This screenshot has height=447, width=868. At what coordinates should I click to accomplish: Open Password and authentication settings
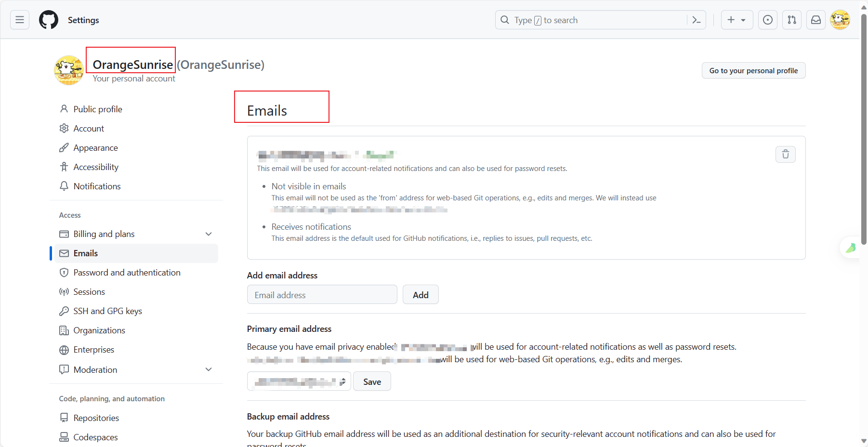127,273
